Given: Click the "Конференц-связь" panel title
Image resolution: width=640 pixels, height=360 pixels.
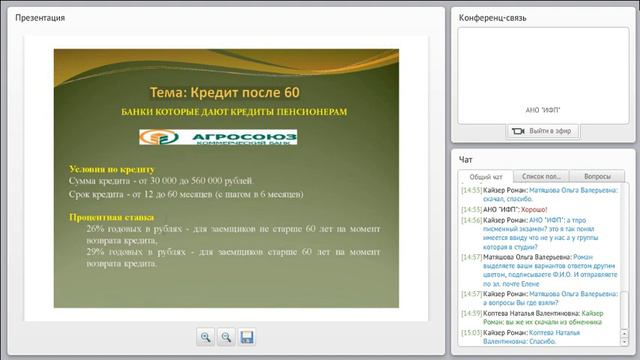Looking at the screenshot, I should tap(493, 18).
